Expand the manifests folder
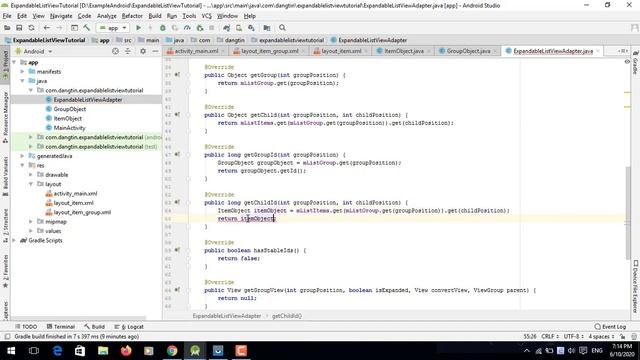Screen dimensions: 640x360 (x=22, y=71)
